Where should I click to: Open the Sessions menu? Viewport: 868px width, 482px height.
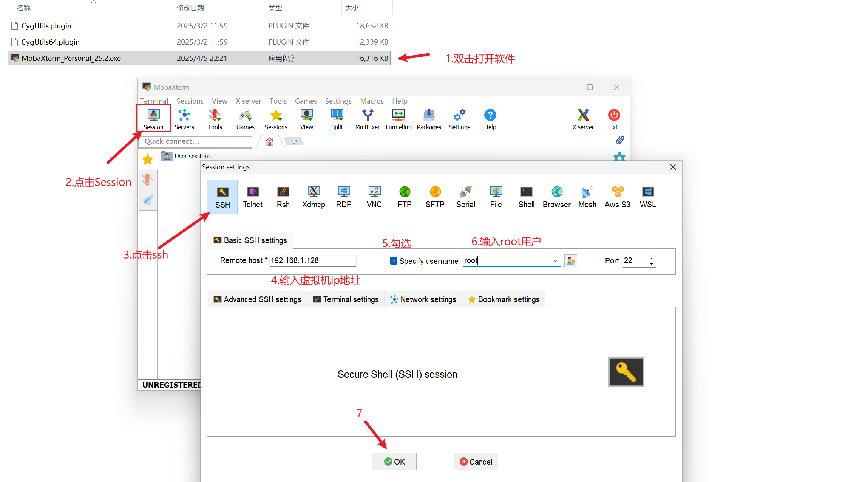coord(190,101)
